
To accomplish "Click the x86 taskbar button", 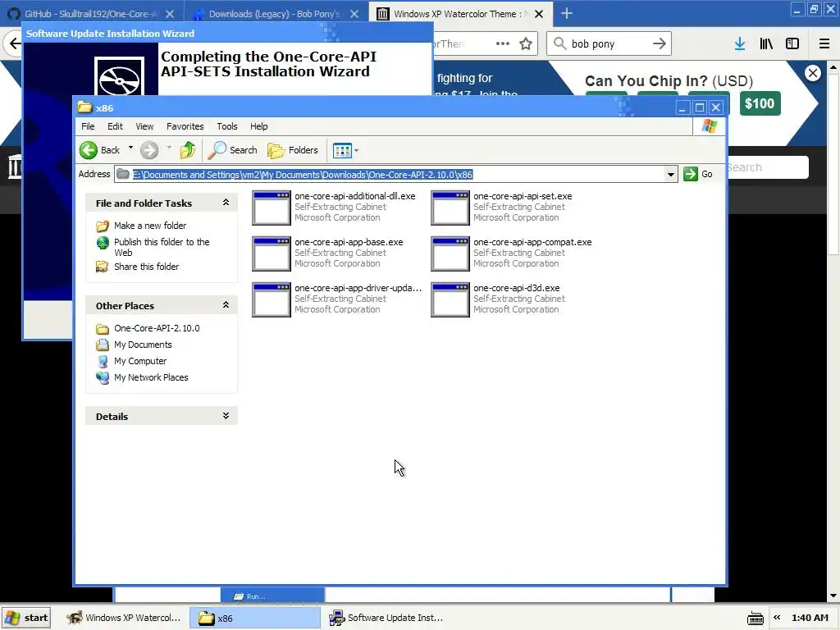I will pos(255,618).
